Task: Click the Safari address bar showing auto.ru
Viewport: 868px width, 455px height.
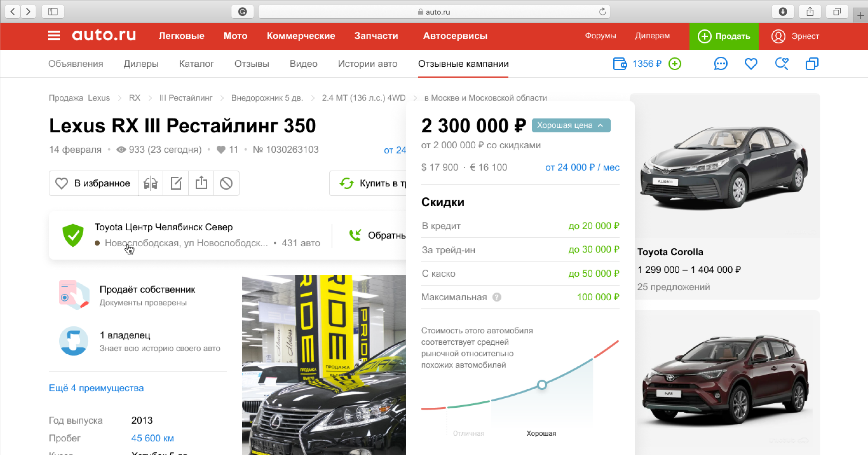Action: pos(434,12)
